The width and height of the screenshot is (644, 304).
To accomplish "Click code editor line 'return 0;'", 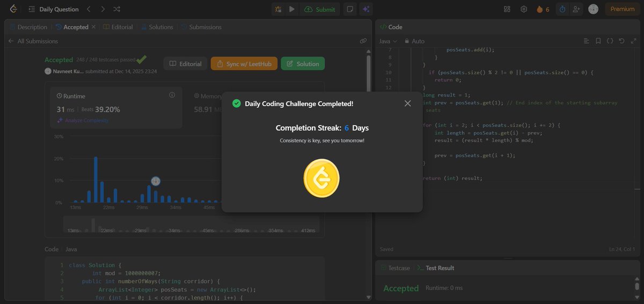I will 448,80.
